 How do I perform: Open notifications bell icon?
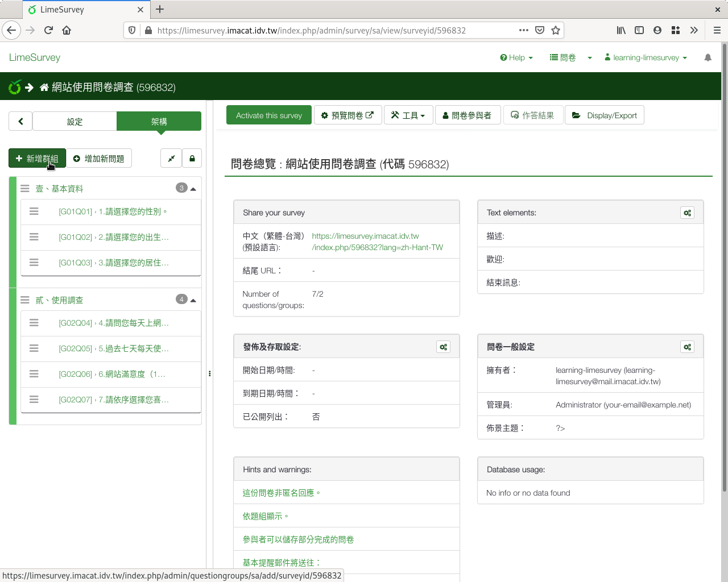708,57
